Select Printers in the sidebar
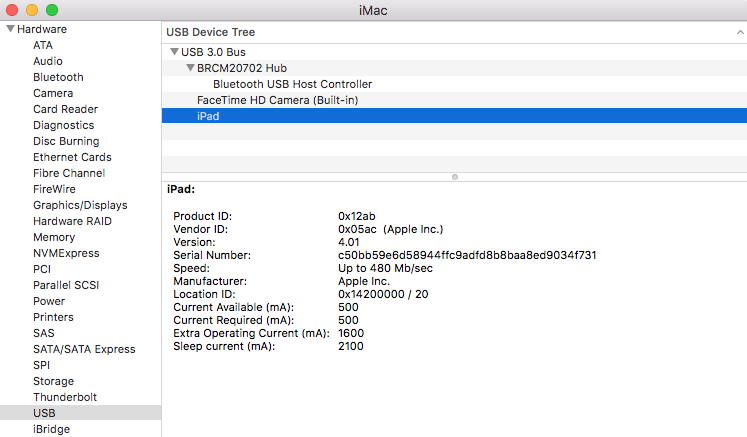Screen dimensions: 747x437 click(53, 317)
